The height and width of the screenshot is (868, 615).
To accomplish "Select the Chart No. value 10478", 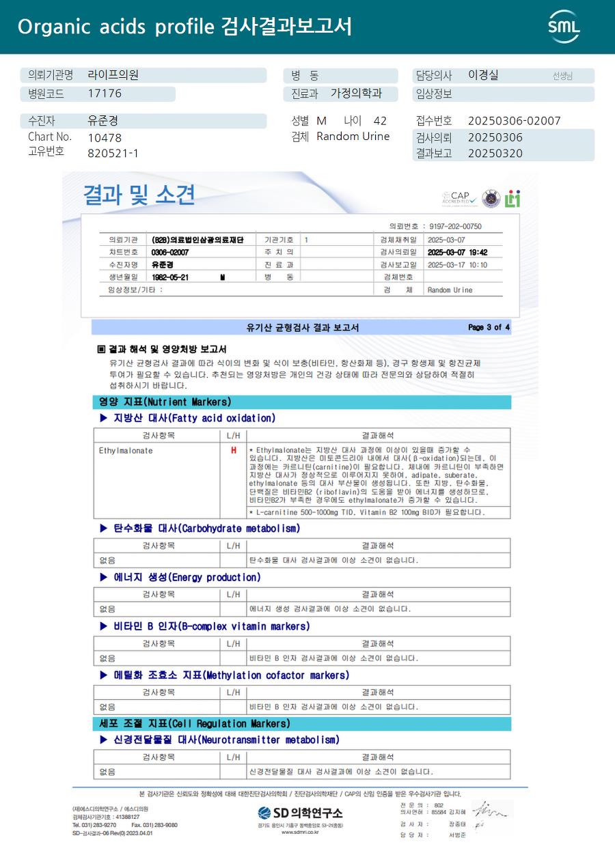I will pyautogui.click(x=105, y=137).
